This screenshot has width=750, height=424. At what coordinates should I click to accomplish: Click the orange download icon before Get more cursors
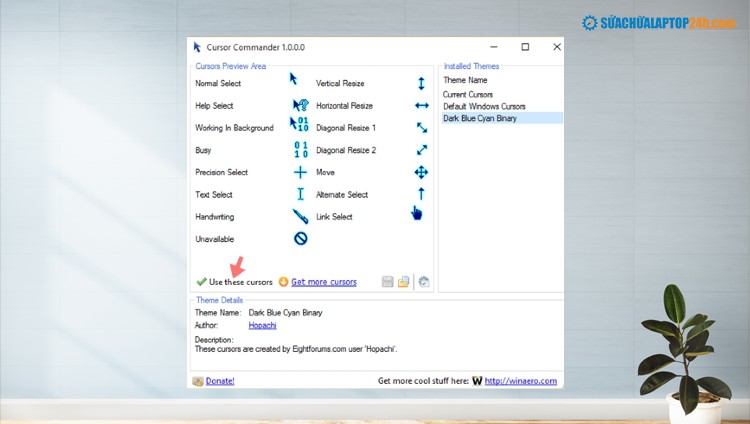pos(283,282)
